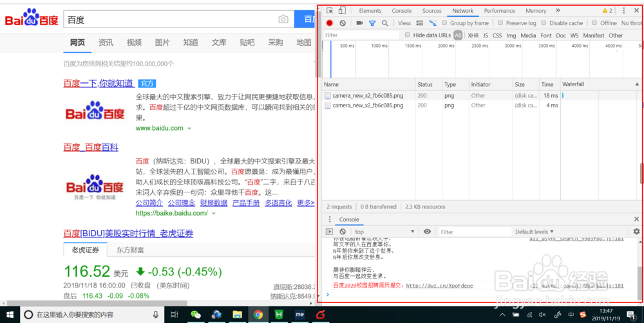Open the 百度一下,你就知道 result link
The width and height of the screenshot is (644, 323).
coord(99,83)
